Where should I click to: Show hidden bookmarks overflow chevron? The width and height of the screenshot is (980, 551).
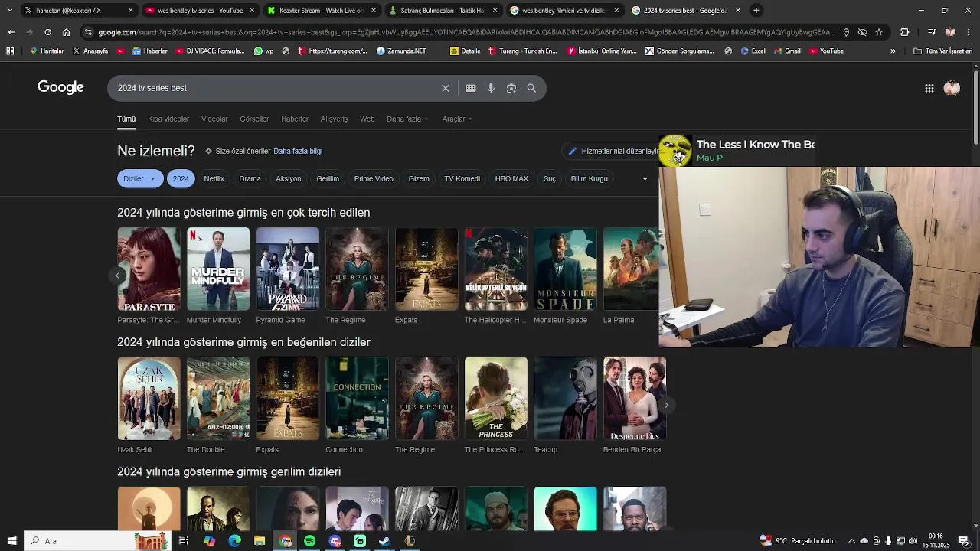[893, 51]
